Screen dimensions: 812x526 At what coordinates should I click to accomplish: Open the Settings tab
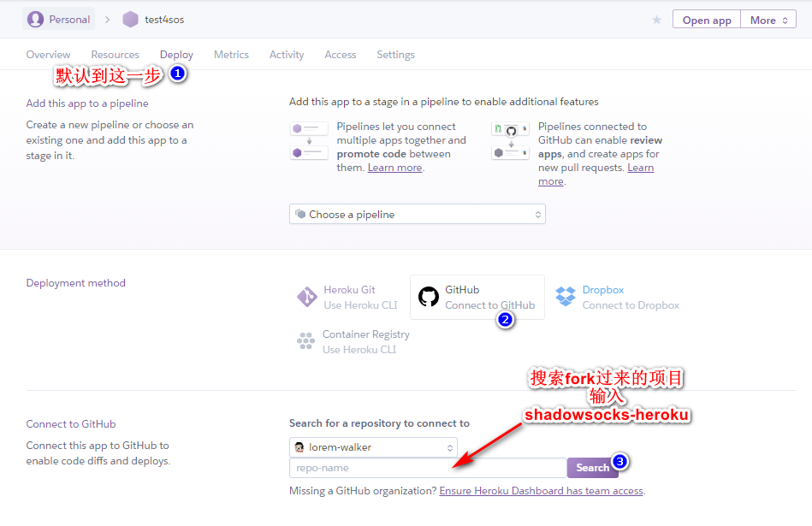395,55
